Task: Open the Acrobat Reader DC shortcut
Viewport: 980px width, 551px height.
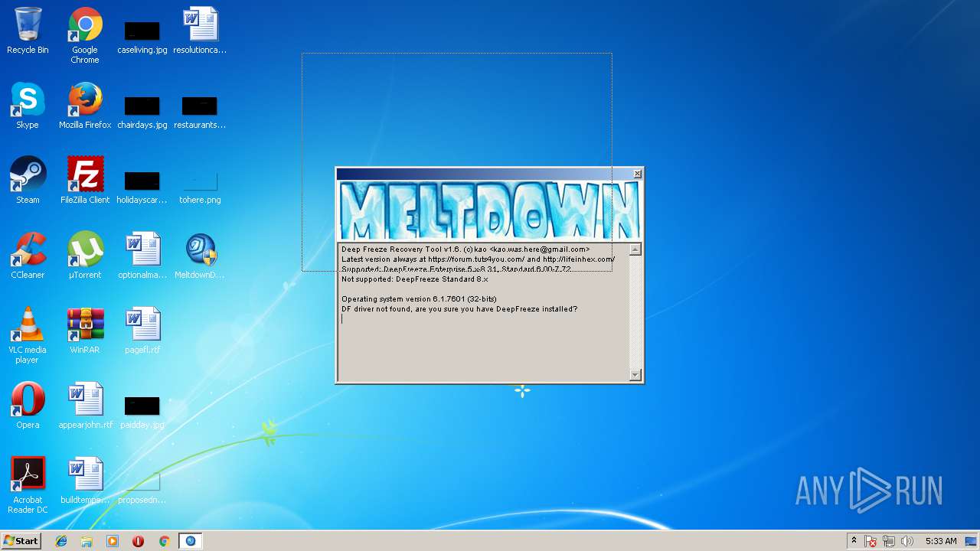Action: pos(28,485)
